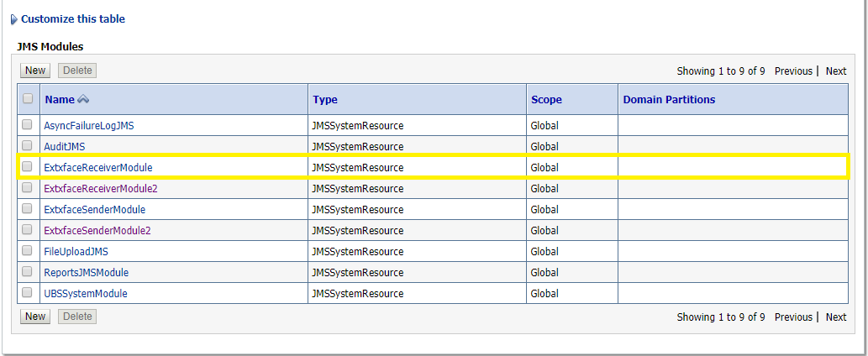Open the ExtxfaceReceiverModule link
This screenshot has height=356, width=868.
point(98,168)
